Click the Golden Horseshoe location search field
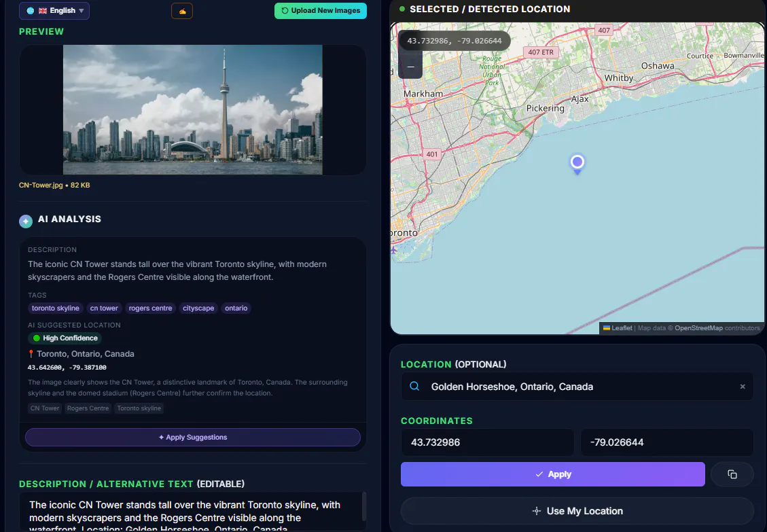Screen dimensions: 767x532 coord(577,387)
